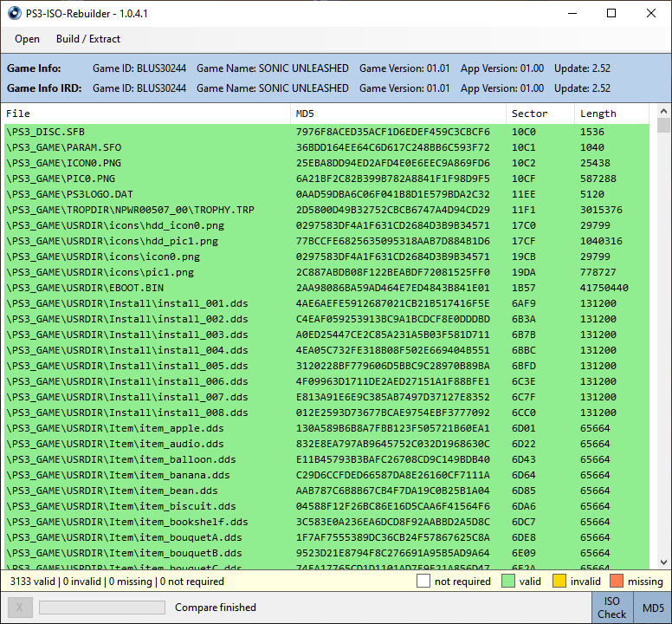Click sector value 1B57
The width and height of the screenshot is (672, 624).
[x=523, y=288]
